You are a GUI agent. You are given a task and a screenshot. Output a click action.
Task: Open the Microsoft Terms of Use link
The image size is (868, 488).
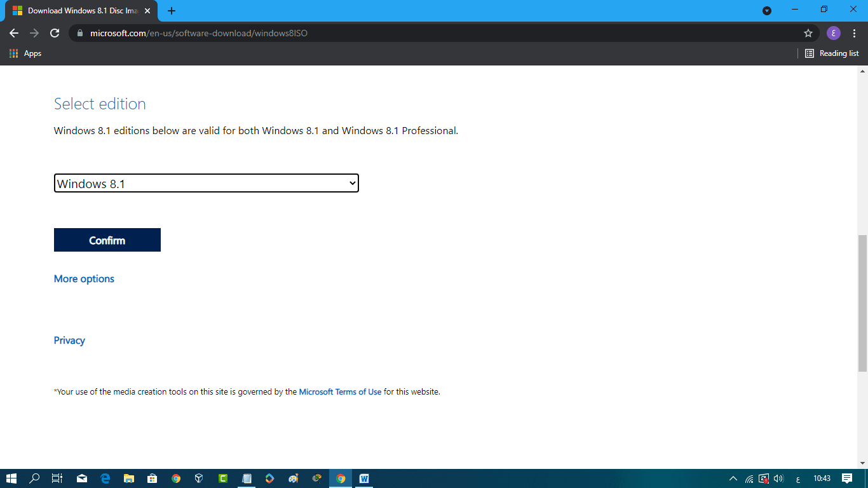click(340, 392)
